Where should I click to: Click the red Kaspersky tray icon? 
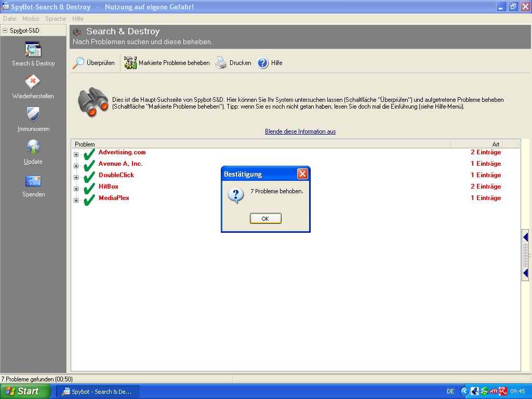pos(502,391)
